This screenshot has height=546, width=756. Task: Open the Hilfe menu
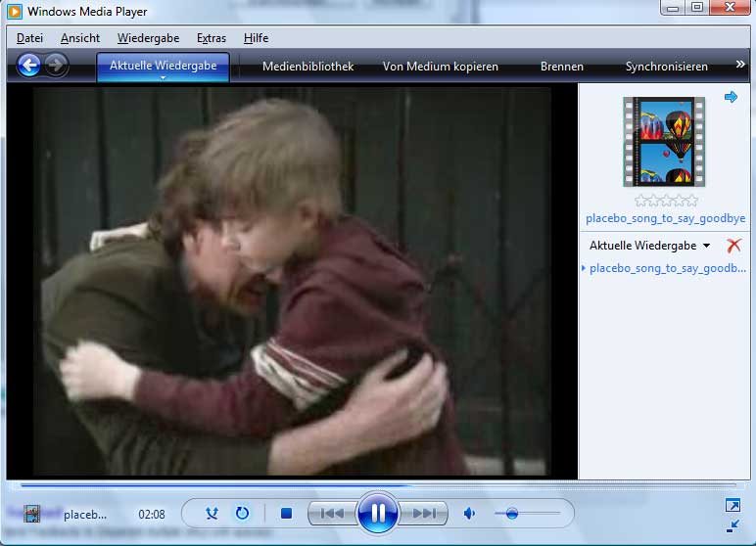pyautogui.click(x=256, y=38)
